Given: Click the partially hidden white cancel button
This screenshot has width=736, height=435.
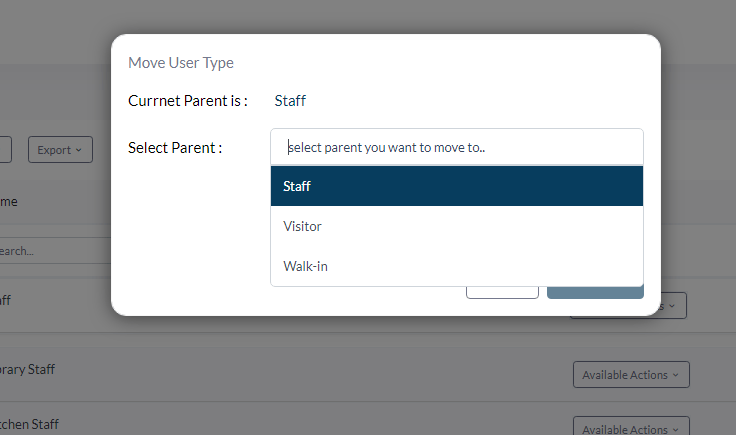Looking at the screenshot, I should click(502, 292).
